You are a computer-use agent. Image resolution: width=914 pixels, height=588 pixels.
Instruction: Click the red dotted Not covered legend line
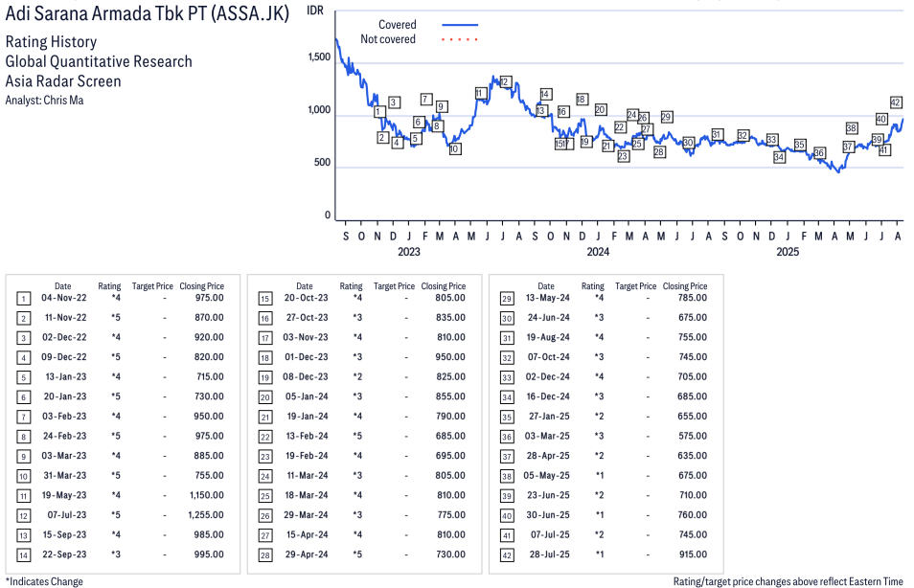click(x=460, y=39)
